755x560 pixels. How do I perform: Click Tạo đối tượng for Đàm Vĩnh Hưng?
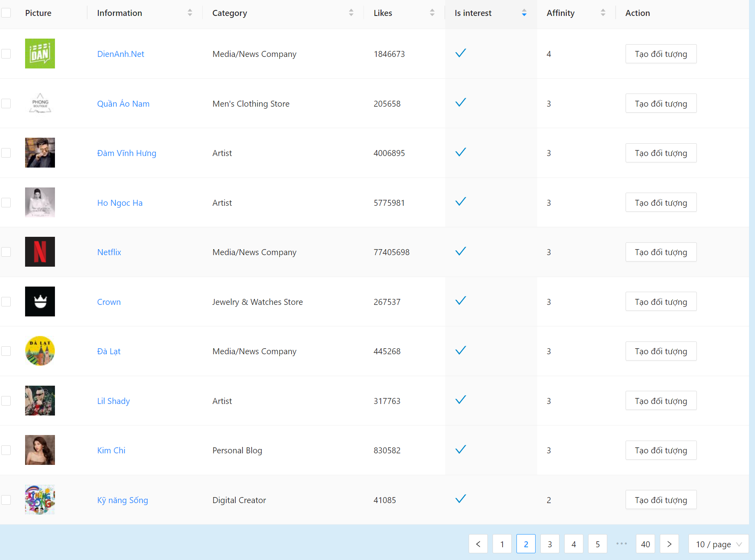[661, 153]
